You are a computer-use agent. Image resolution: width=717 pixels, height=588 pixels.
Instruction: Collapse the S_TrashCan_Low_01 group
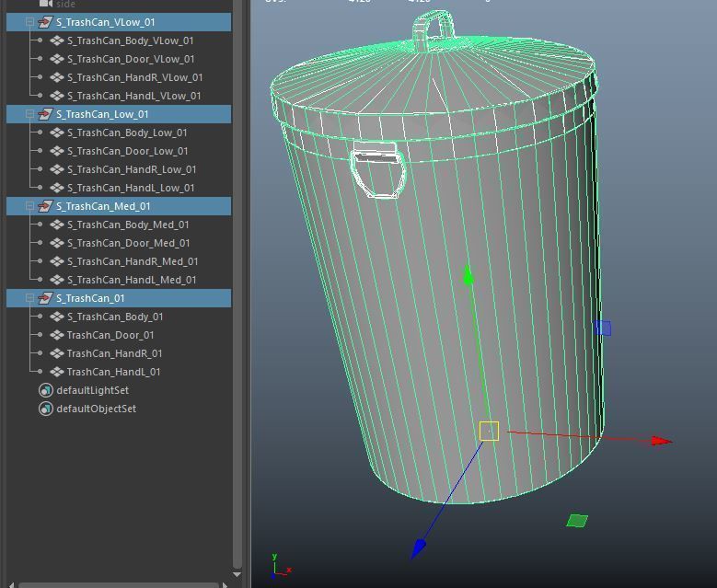coord(29,114)
